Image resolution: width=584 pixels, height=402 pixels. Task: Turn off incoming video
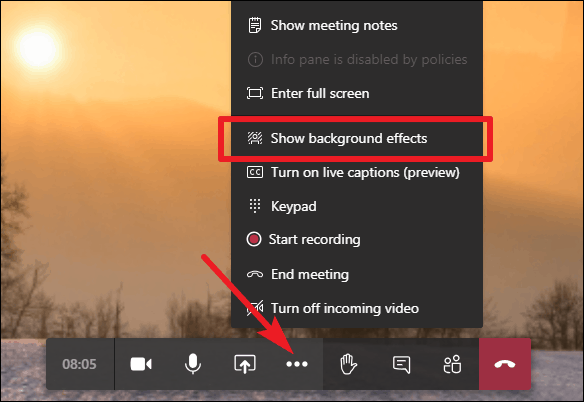pos(357,308)
